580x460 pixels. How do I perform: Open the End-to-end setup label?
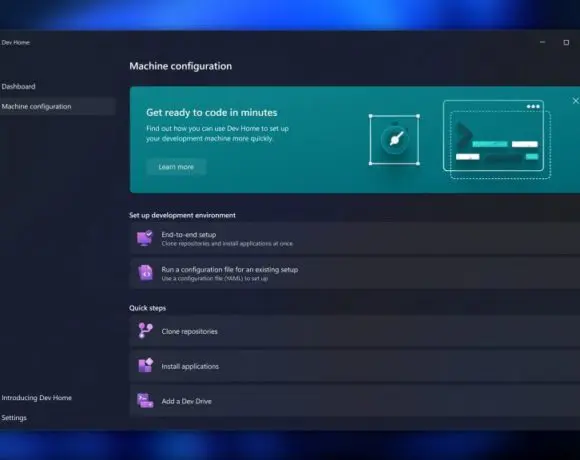189,234
